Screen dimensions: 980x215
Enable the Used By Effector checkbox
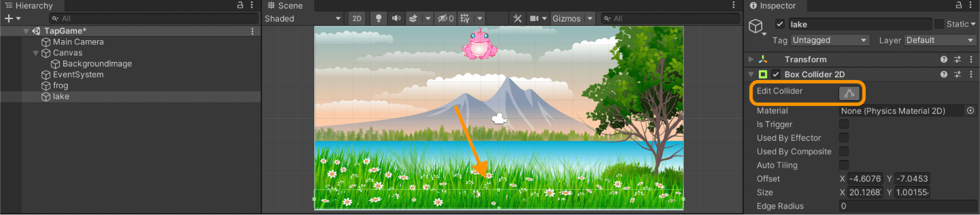[844, 138]
